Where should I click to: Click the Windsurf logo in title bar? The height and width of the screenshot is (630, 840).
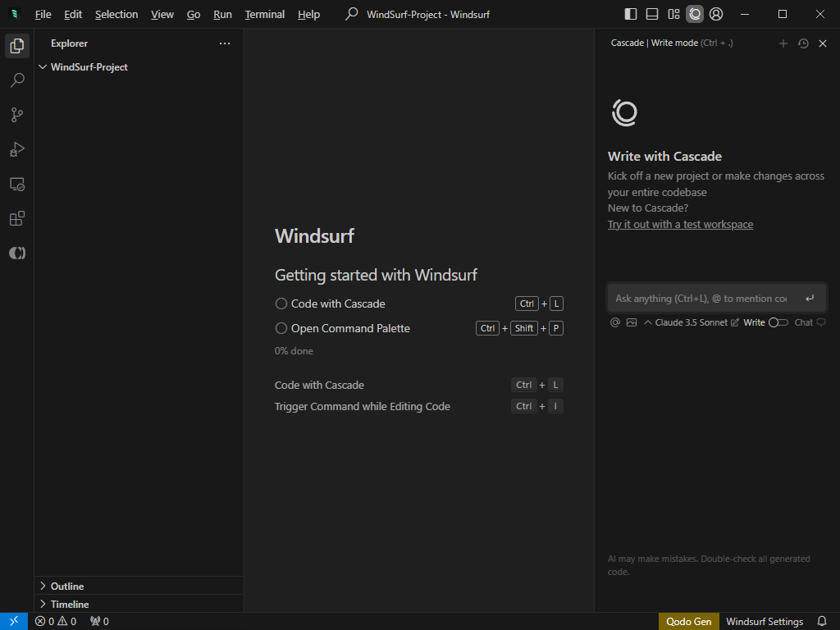point(15,14)
